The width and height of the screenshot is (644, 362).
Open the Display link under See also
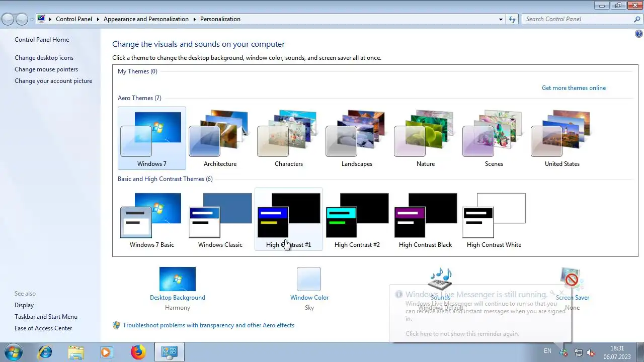coord(24,305)
